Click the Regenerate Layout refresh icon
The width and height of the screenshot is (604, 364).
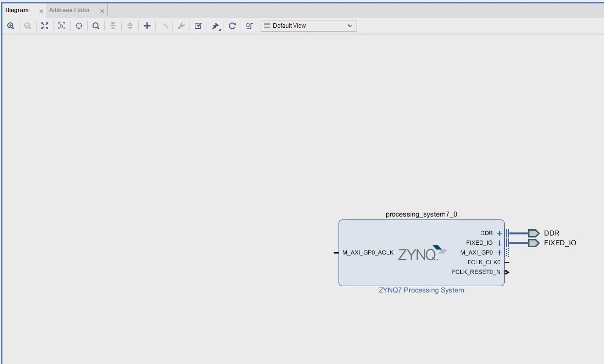pos(232,26)
